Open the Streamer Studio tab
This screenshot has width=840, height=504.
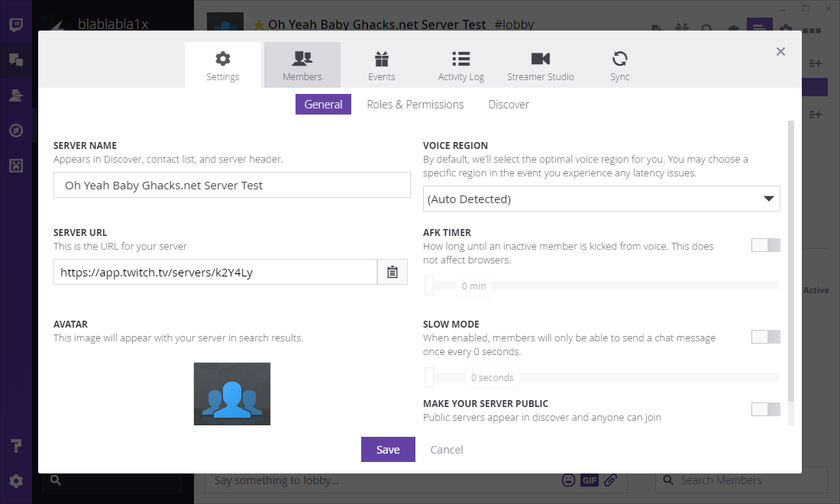[540, 66]
